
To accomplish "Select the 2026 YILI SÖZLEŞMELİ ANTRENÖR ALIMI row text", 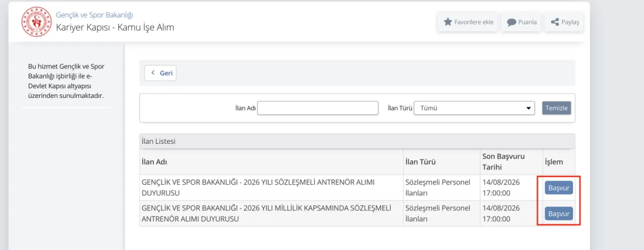I will click(258, 187).
